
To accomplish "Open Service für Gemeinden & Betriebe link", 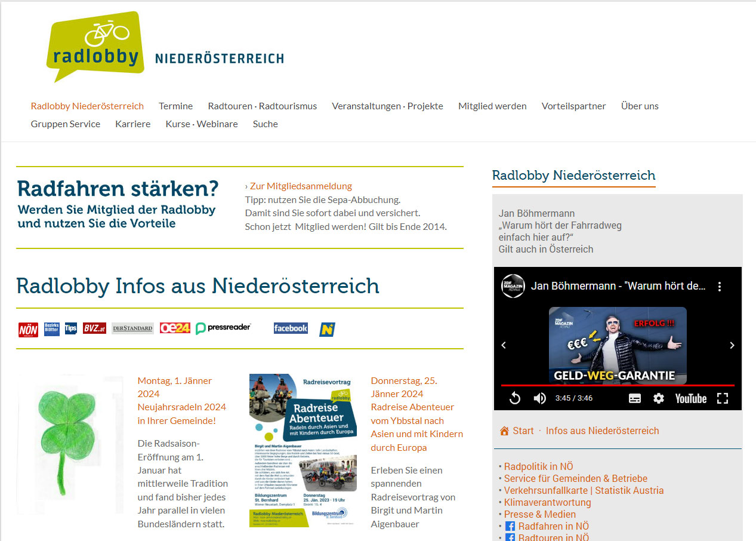I will pos(576,478).
